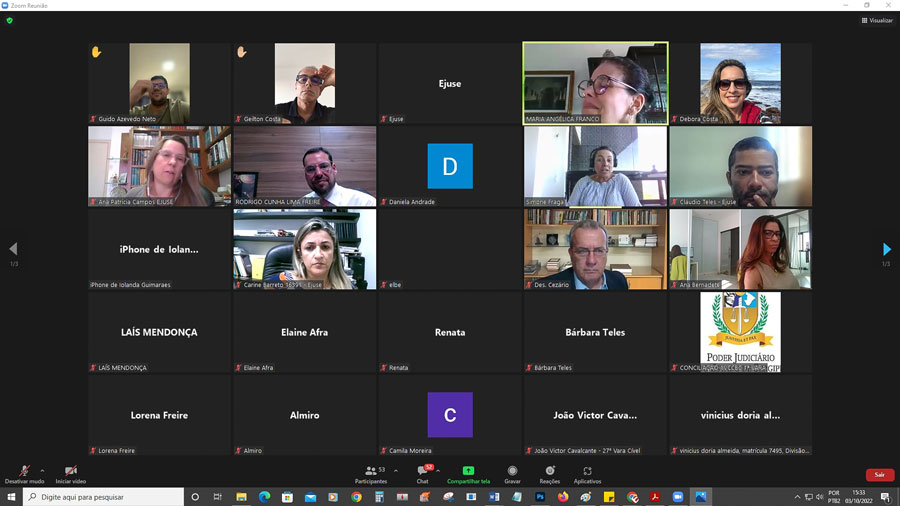Expand the arrow next to Participantes

click(395, 470)
